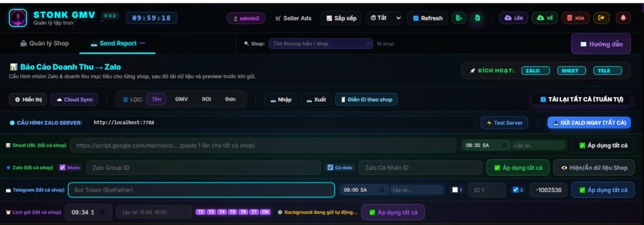The image size is (644, 225).
Task: Click the Xuất export button
Action: point(316,99)
